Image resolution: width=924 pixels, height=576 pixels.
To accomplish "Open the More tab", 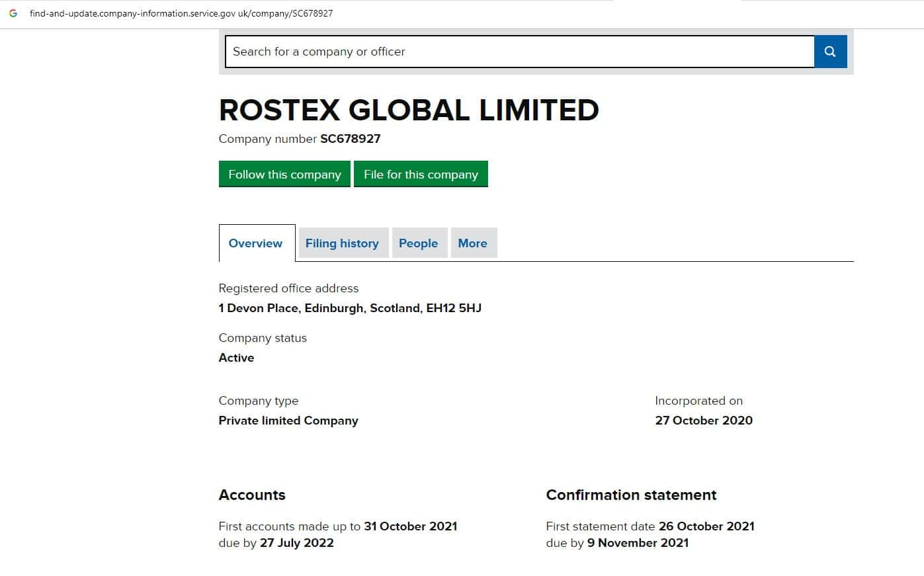I will point(472,243).
